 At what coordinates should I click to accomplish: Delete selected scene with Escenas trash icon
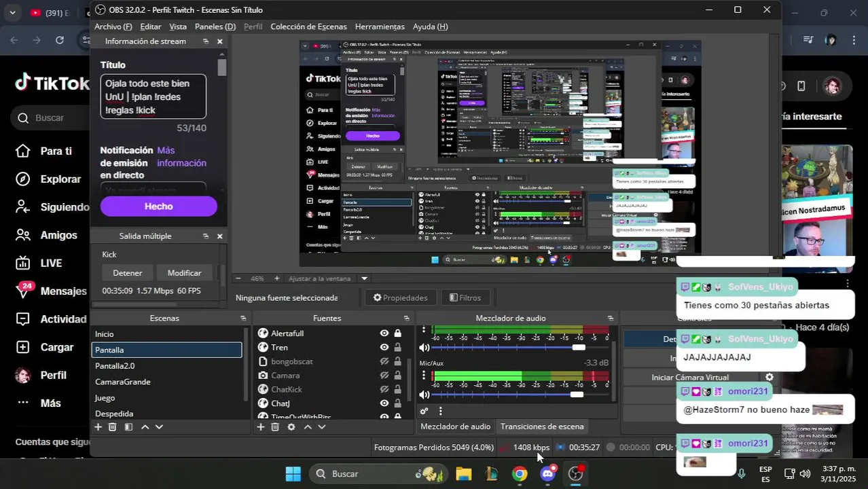[x=113, y=427]
